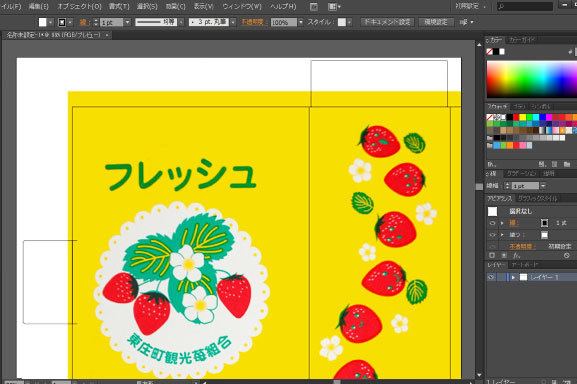577x384 pixels.
Task: Select the blue swatch in the Swatches panel
Action: tap(542, 117)
